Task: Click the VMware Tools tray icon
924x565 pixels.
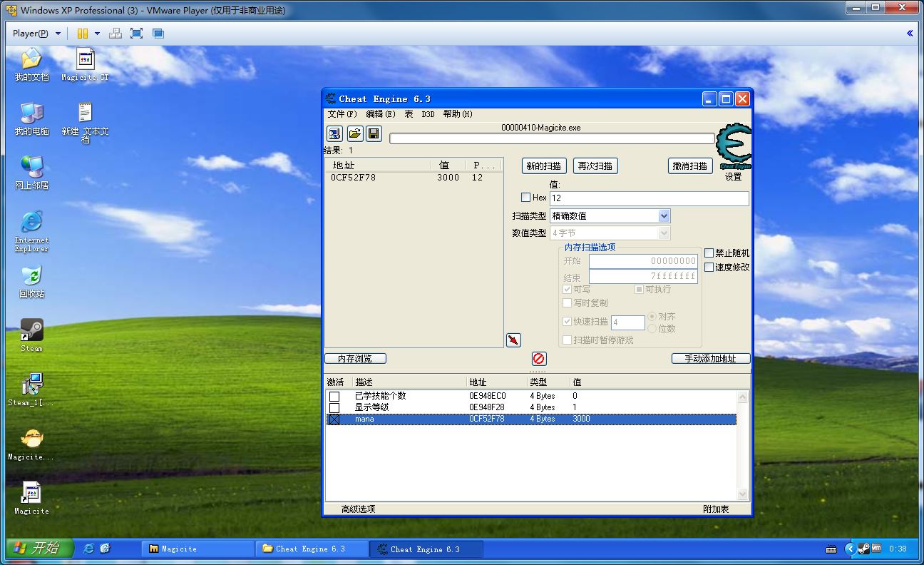Action: pos(876,549)
